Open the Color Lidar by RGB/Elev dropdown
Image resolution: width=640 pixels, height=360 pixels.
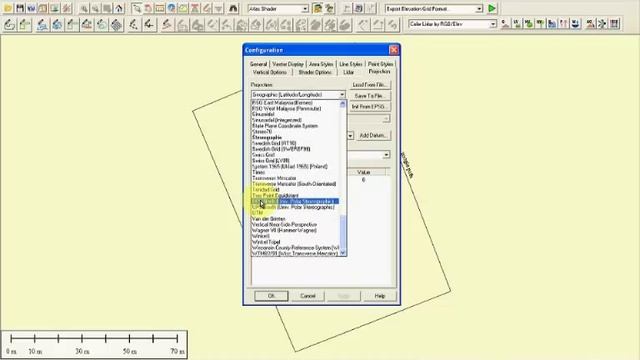[x=493, y=24]
